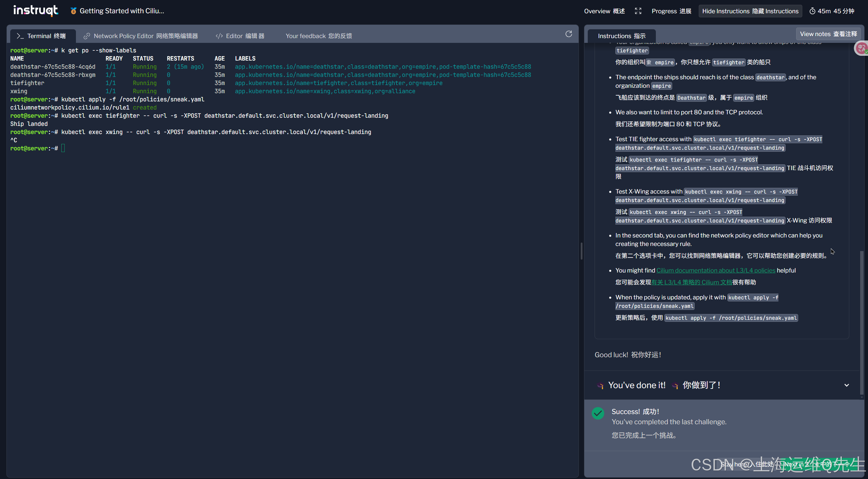Open the Progress menu item
868x479 pixels.
pyautogui.click(x=671, y=11)
